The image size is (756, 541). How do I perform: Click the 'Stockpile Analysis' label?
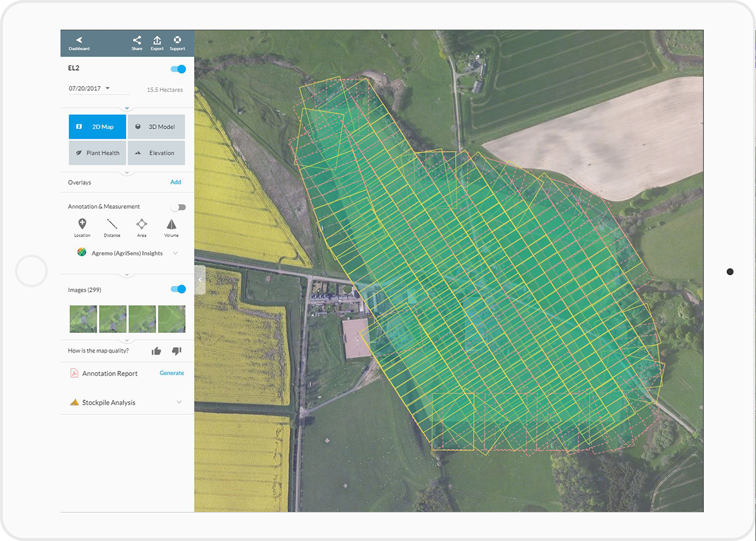coord(109,402)
